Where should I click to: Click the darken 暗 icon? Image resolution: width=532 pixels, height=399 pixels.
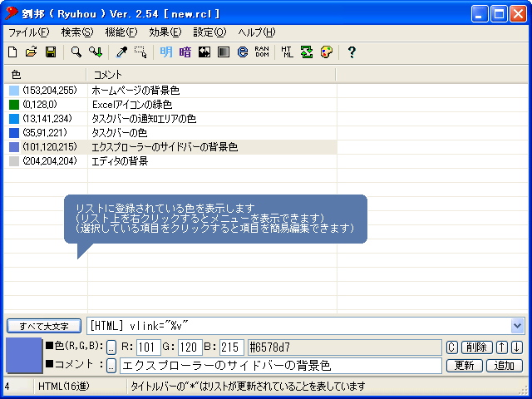click(185, 52)
